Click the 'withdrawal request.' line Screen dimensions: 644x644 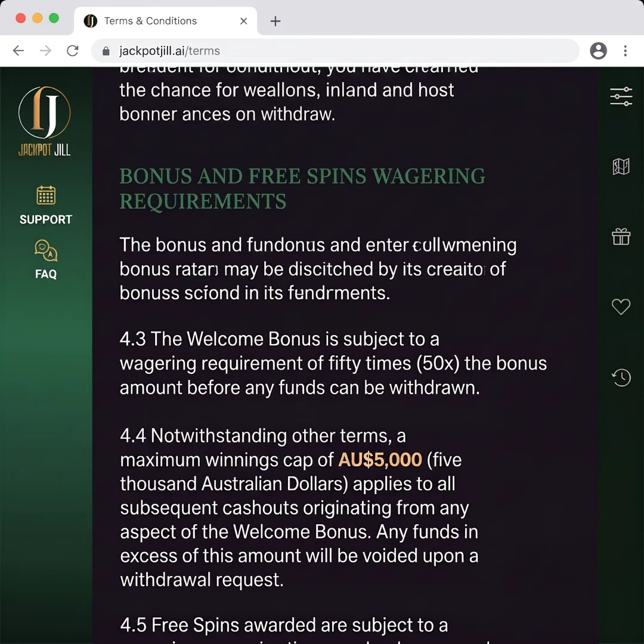202,580
